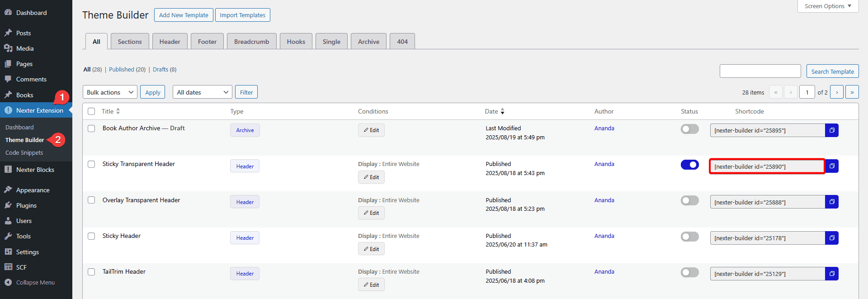Open the All dates dropdown

[x=202, y=92]
